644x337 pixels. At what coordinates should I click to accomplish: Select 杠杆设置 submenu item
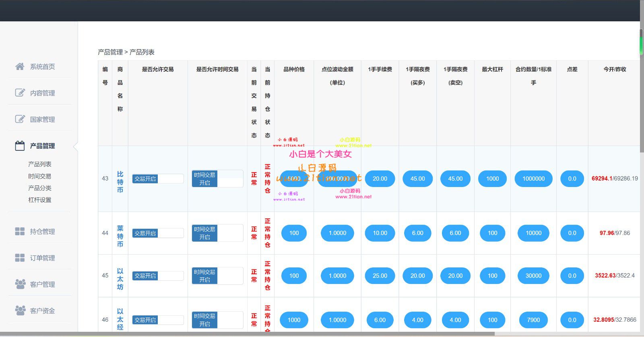(x=40, y=200)
